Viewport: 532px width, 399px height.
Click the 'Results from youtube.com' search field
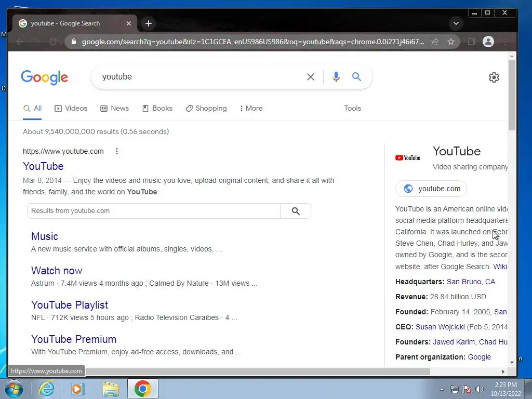point(154,211)
